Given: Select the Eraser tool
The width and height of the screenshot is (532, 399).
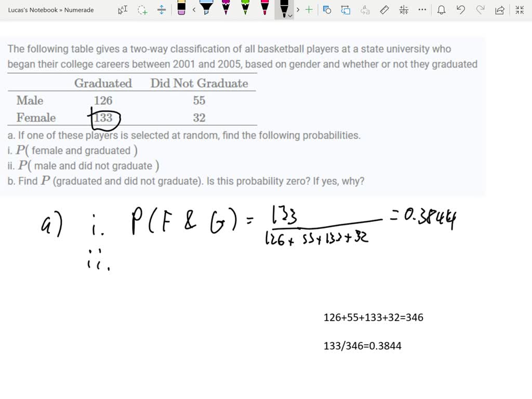Looking at the screenshot, I should click(x=181, y=9).
